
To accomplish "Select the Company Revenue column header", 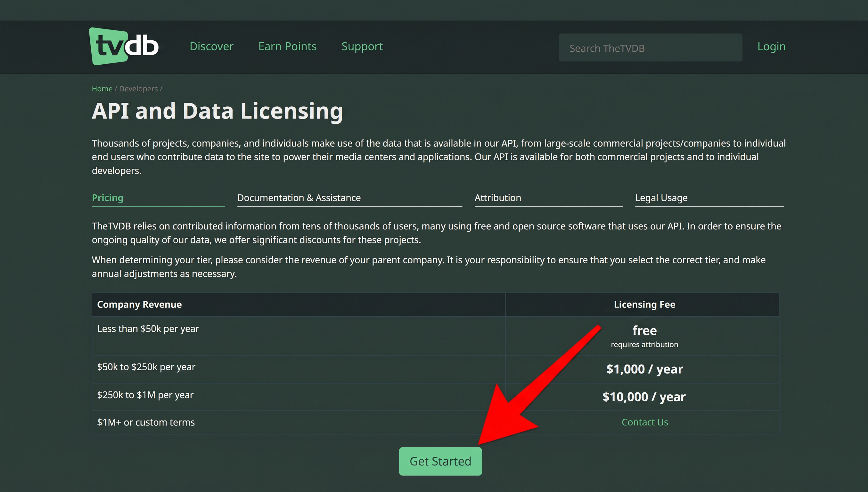I will pyautogui.click(x=298, y=305).
